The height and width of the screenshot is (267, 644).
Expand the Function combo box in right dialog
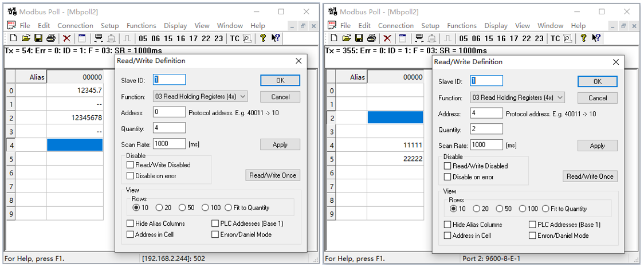(x=517, y=97)
